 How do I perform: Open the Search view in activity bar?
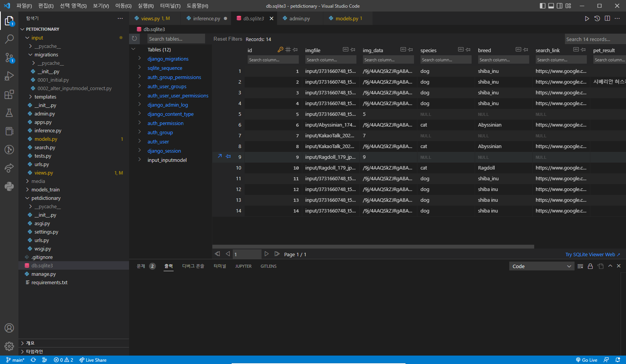pos(9,39)
